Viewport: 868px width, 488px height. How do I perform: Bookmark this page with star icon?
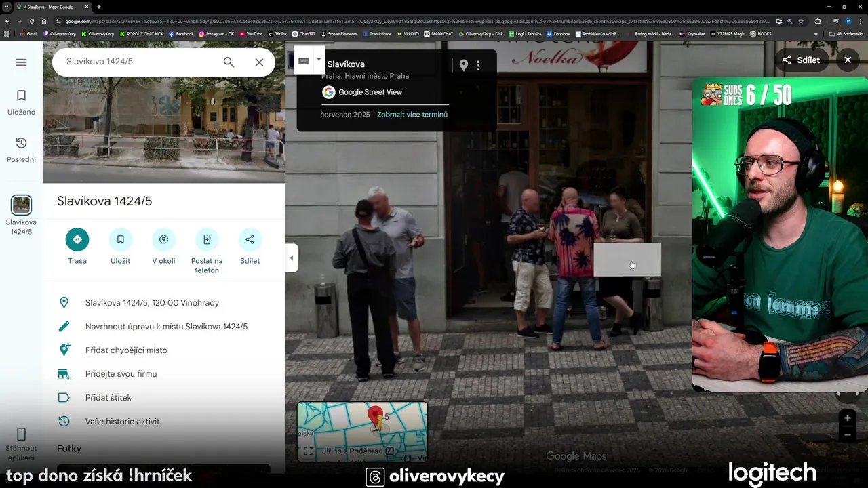point(802,21)
